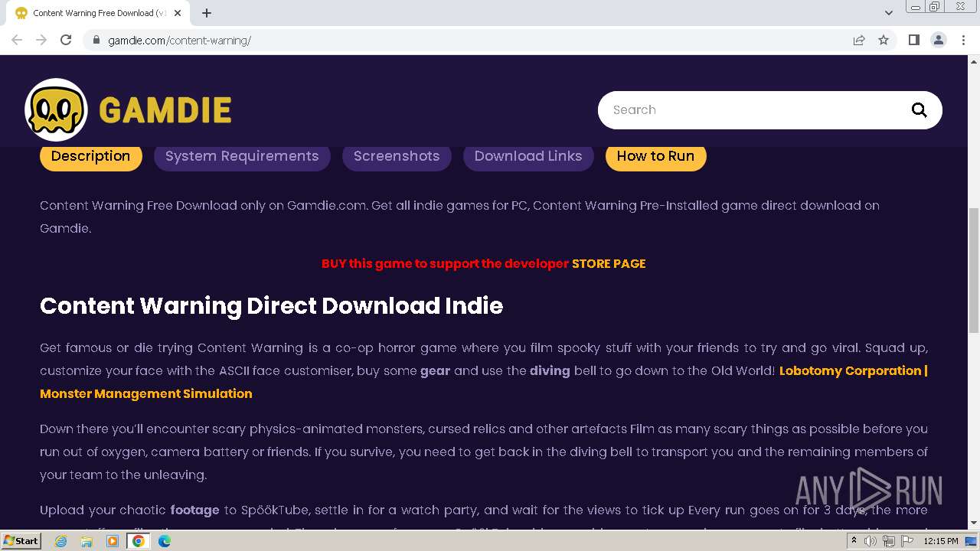Click the page vertical scrollbar thumb
The width and height of the screenshot is (980, 551).
[974, 269]
